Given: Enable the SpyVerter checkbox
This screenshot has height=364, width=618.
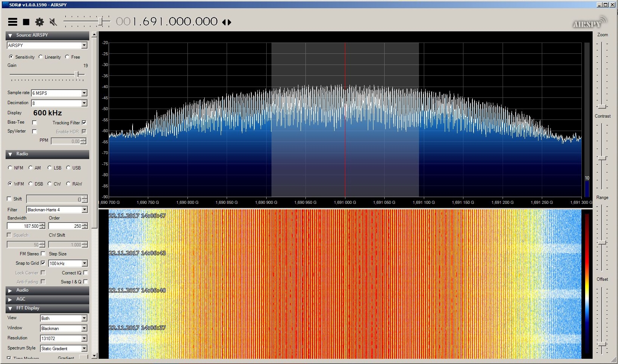Looking at the screenshot, I should point(34,131).
